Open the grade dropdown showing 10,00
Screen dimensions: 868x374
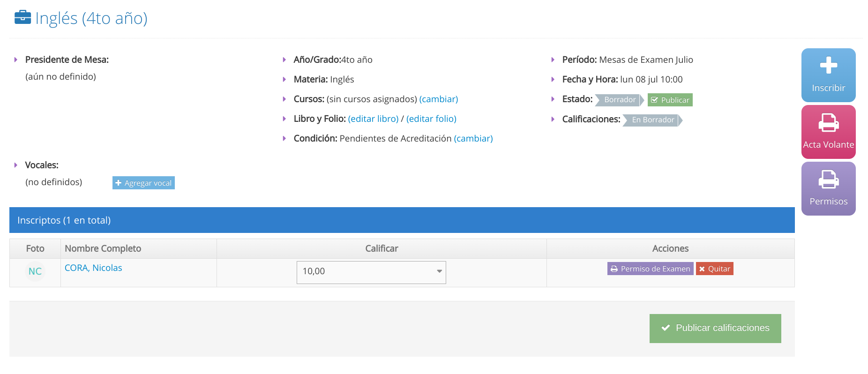[366, 272]
